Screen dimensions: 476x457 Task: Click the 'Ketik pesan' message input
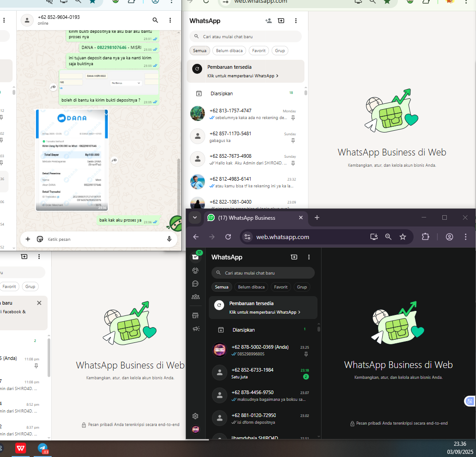[103, 239]
